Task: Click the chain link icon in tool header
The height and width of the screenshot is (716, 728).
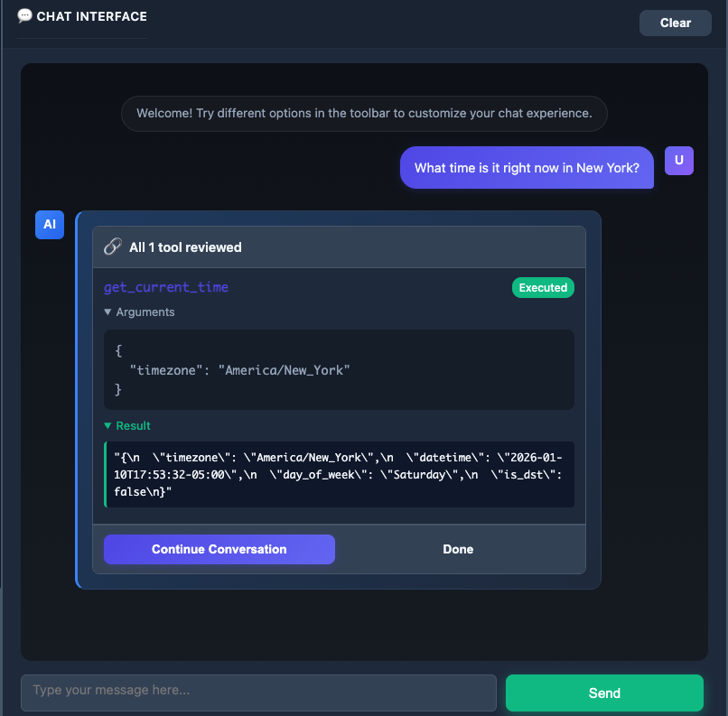Action: click(x=113, y=246)
